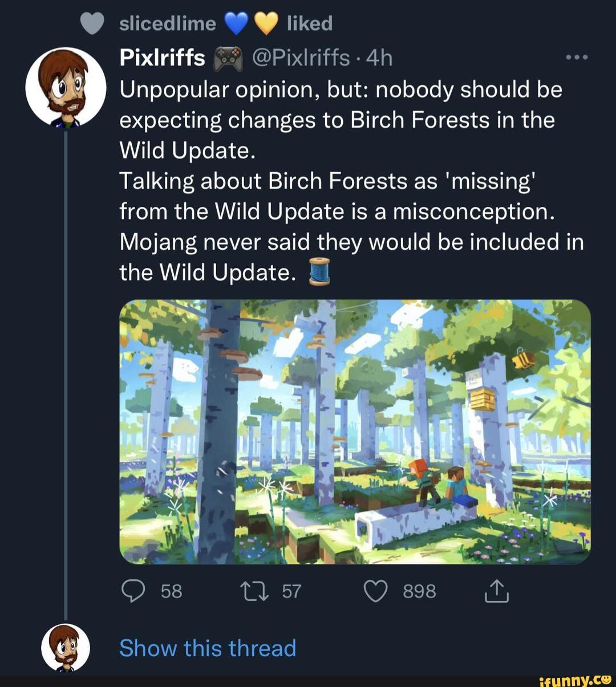Enlarge the birch forest artwork image
This screenshot has height=687, width=616.
pyautogui.click(x=355, y=432)
